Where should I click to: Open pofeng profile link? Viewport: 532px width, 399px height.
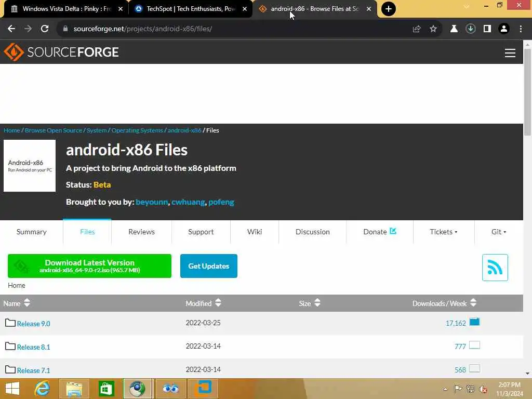221,202
